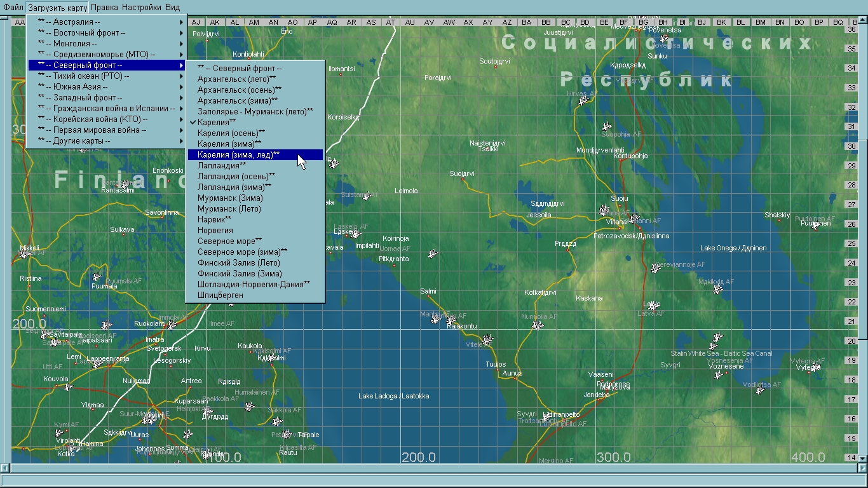Select the Vodlitsa AF airfield marker
868x488 pixels.
pyautogui.click(x=761, y=390)
